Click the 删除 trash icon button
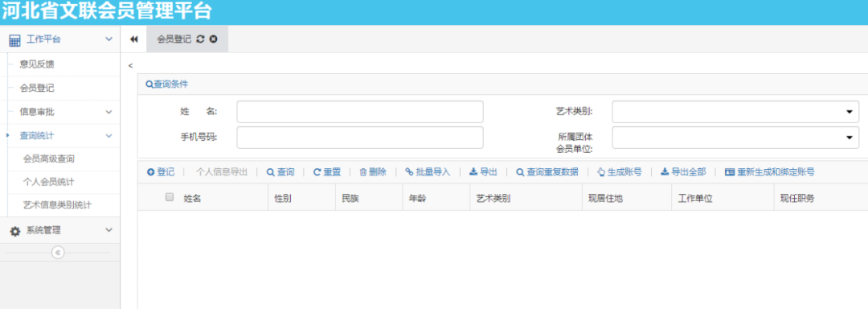Viewport: 868px width, 309px height. pos(373,172)
